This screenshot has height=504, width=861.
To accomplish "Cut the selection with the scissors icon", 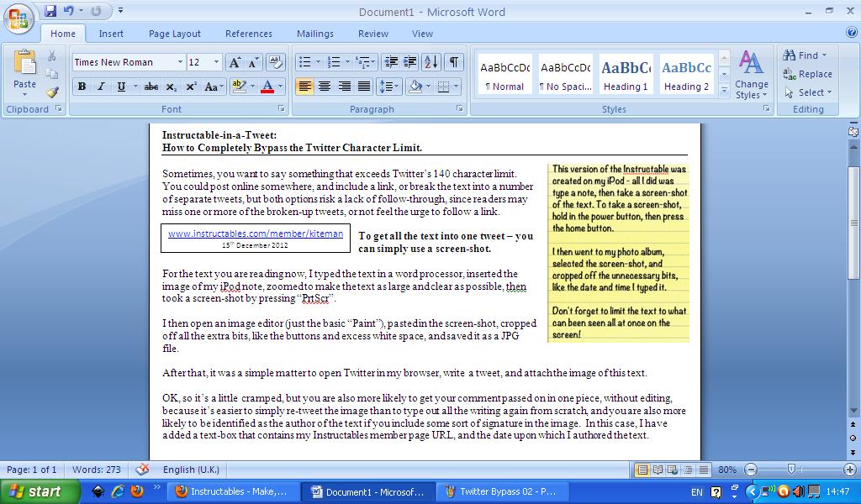I will point(52,55).
